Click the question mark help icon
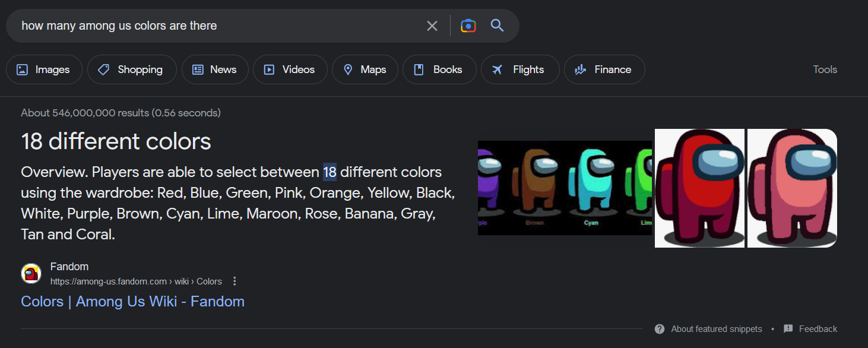The height and width of the screenshot is (348, 868). (660, 329)
